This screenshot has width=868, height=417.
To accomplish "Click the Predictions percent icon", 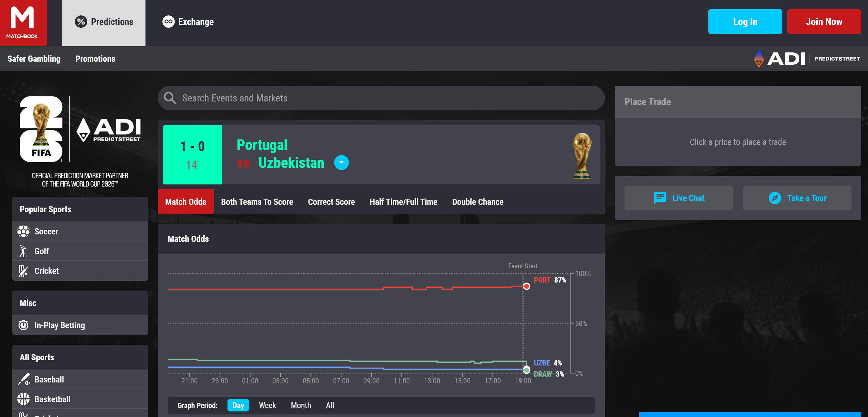I will [81, 22].
